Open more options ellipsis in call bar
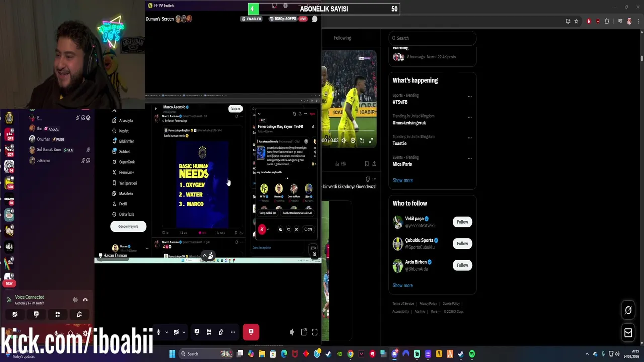Image resolution: width=644 pixels, height=362 pixels. coord(233,332)
